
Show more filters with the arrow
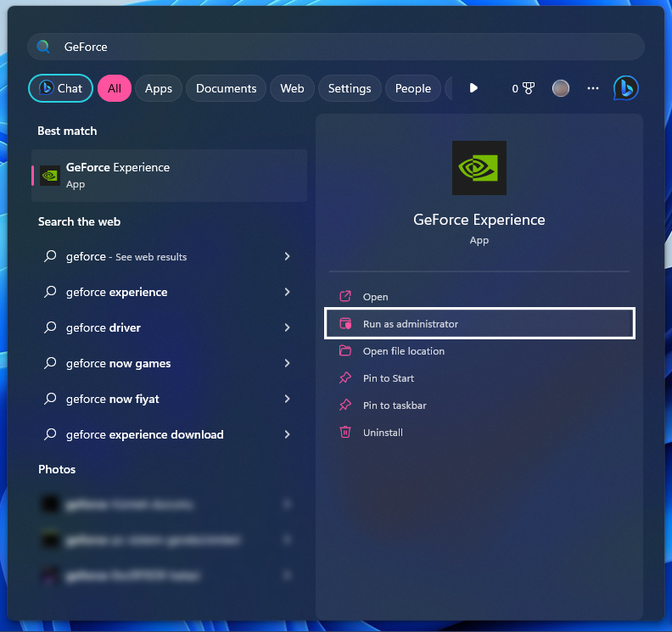pyautogui.click(x=473, y=88)
